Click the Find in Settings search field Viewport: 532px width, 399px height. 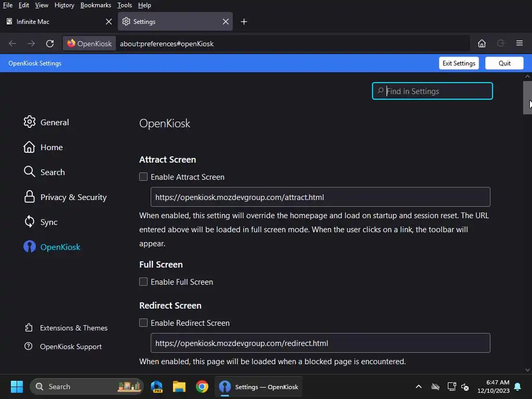click(432, 91)
